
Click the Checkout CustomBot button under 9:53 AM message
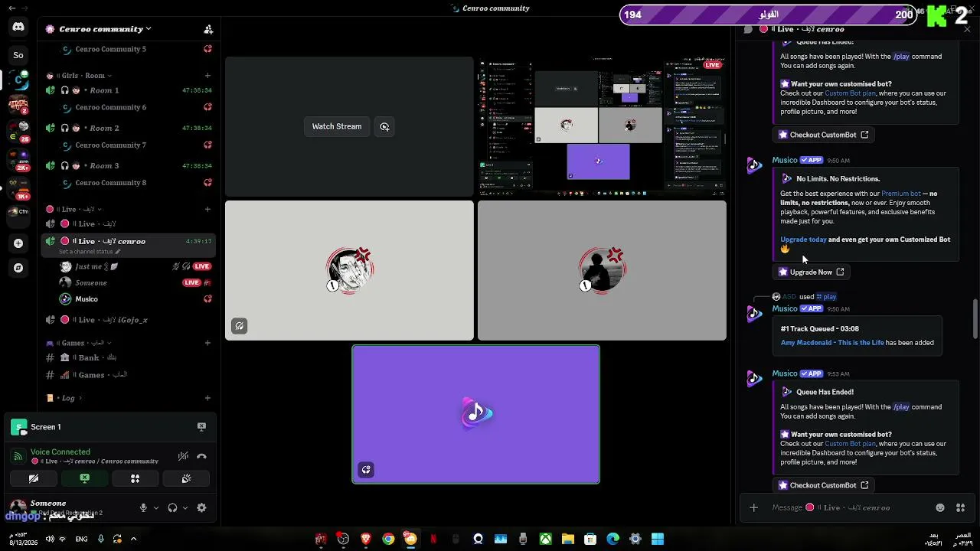[x=823, y=485]
